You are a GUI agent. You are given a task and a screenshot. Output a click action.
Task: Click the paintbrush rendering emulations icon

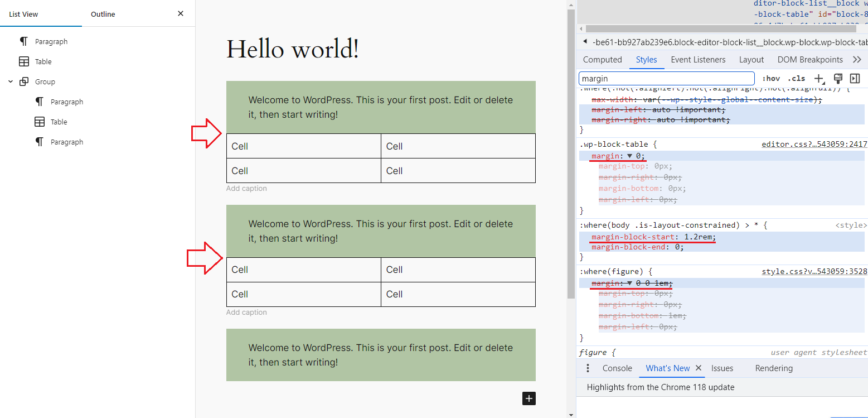pyautogui.click(x=837, y=78)
